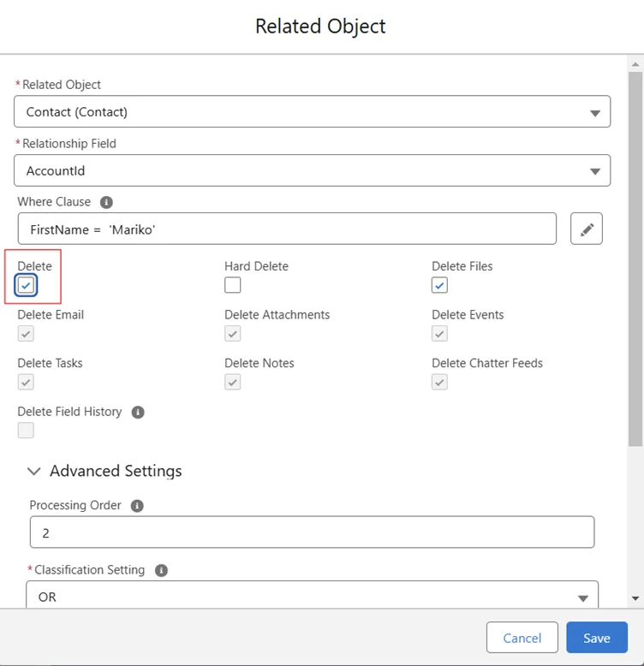Open the Related Object dropdown
This screenshot has width=644, height=666.
pos(312,112)
